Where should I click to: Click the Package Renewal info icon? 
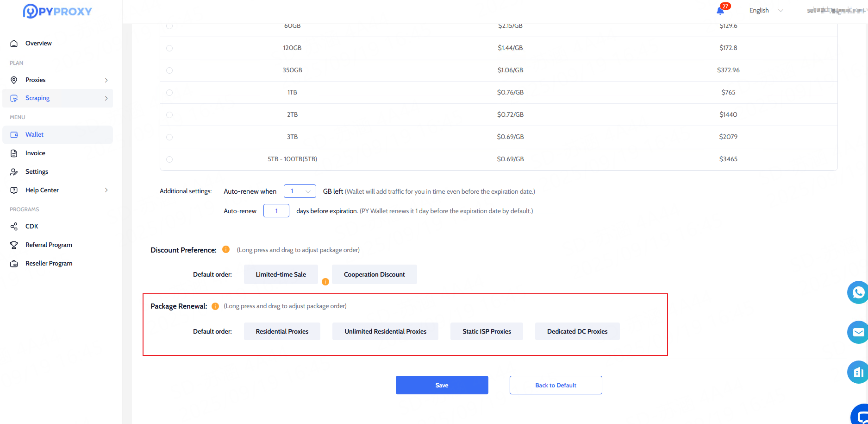point(215,306)
